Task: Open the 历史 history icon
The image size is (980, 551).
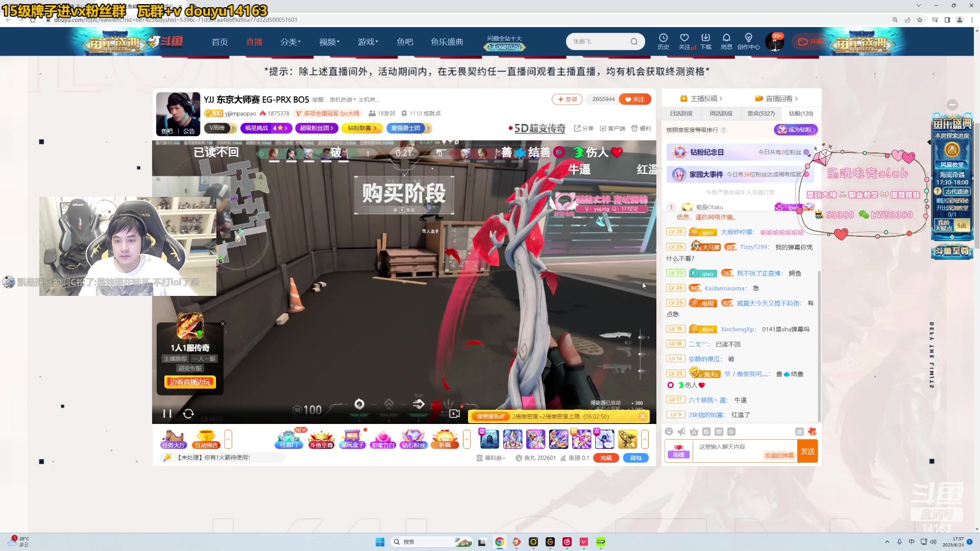Action: (x=663, y=41)
